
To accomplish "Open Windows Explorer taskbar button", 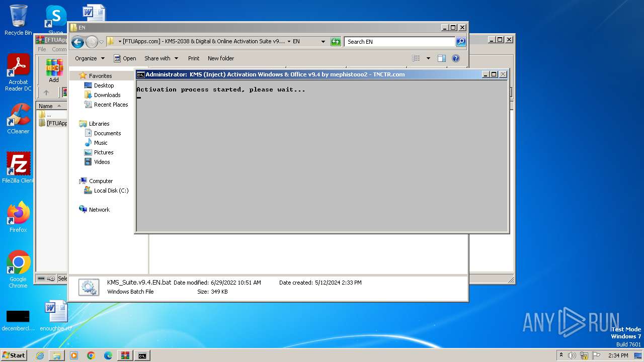I will pyautogui.click(x=57, y=355).
